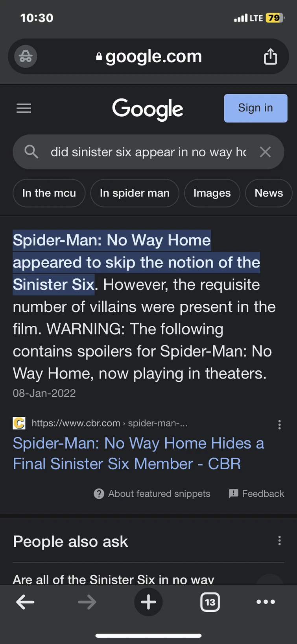This screenshot has width=297, height=644.
Task: Tap the search query input field
Action: 148,152
